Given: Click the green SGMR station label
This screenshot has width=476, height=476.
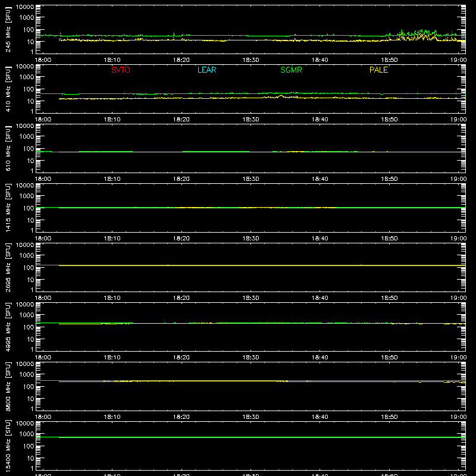Looking at the screenshot, I should pyautogui.click(x=291, y=70).
